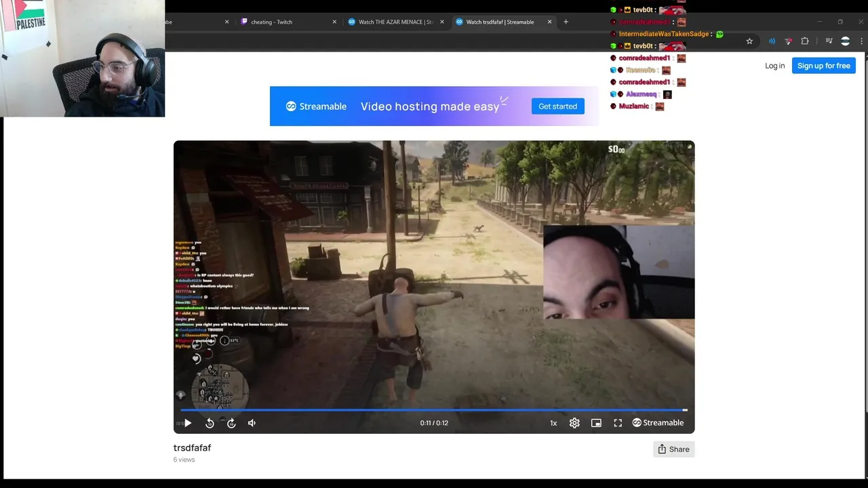Open the browser extensions puzzle icon
868x488 pixels.
pos(805,41)
